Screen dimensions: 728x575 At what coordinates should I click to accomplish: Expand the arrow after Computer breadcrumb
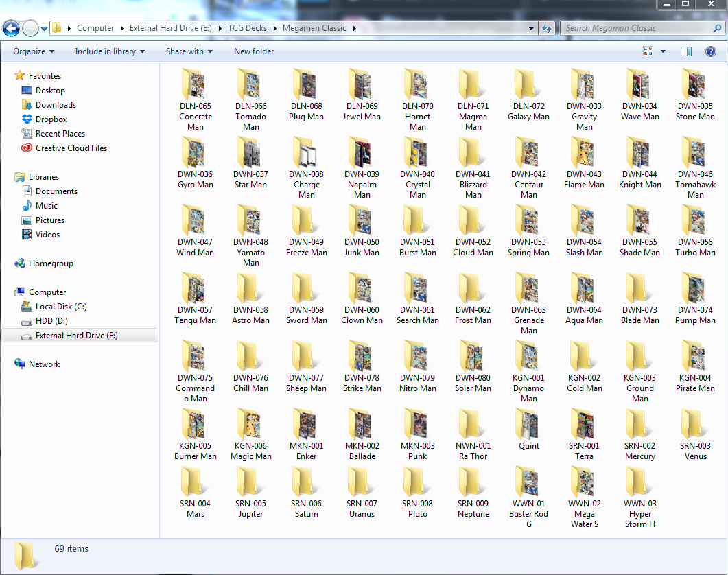click(x=121, y=28)
